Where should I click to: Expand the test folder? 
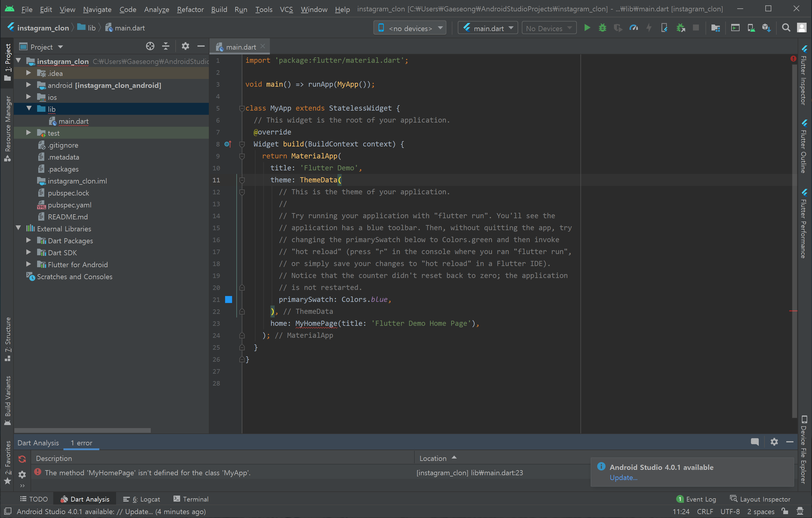point(29,133)
